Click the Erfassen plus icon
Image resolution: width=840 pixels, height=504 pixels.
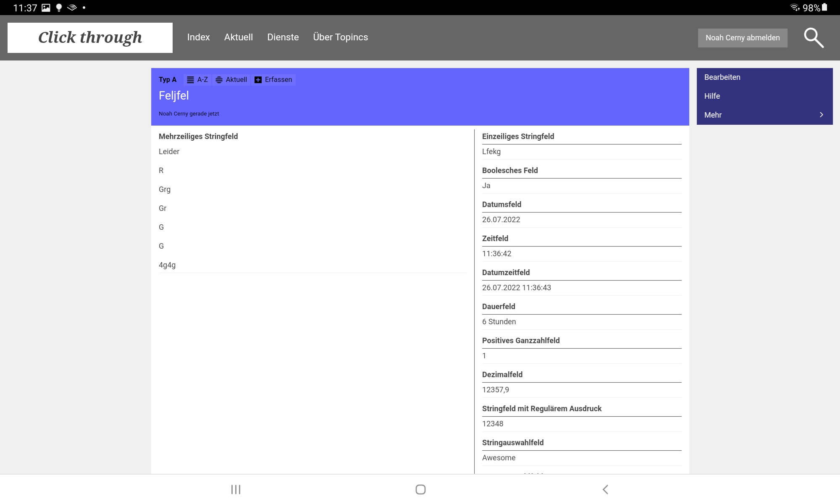tap(258, 80)
